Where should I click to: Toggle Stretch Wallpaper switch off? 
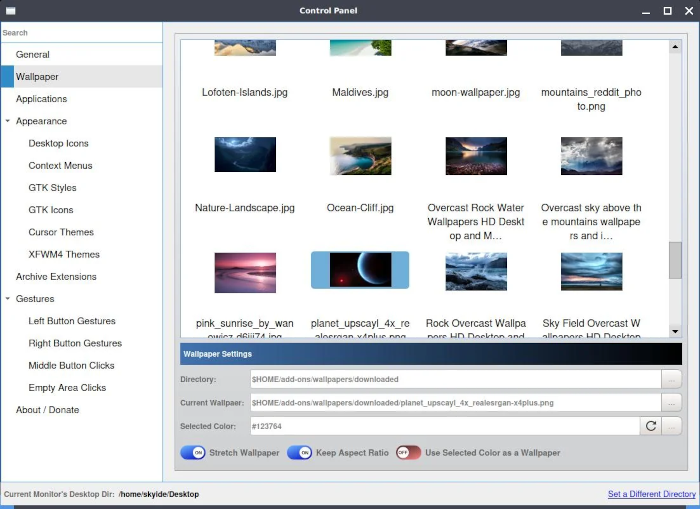193,453
